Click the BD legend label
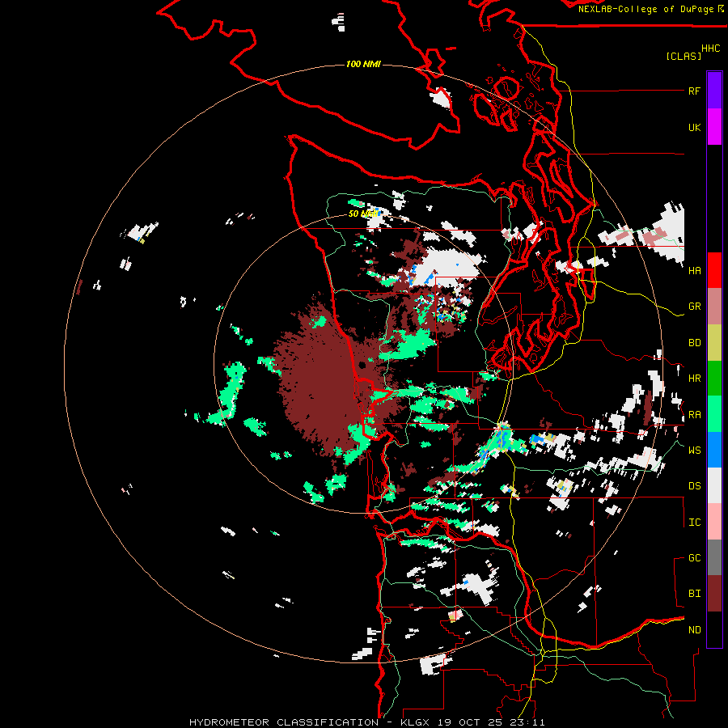The image size is (728, 728). point(694,343)
